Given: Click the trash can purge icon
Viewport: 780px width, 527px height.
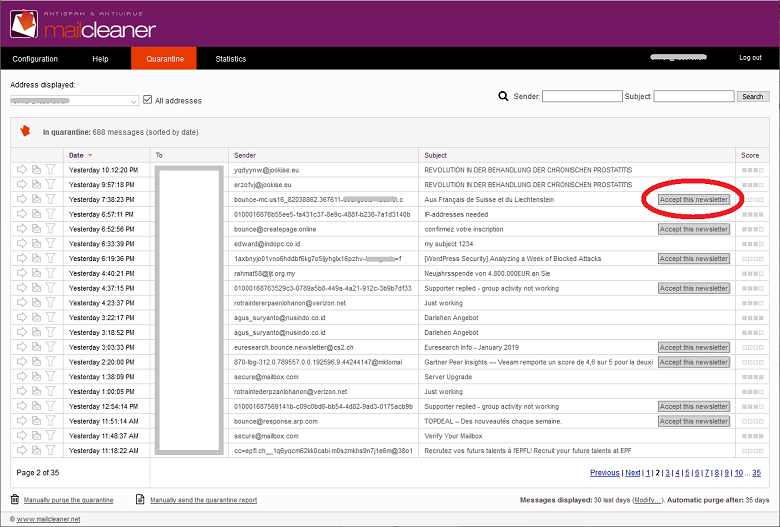Looking at the screenshot, I should 15,499.
